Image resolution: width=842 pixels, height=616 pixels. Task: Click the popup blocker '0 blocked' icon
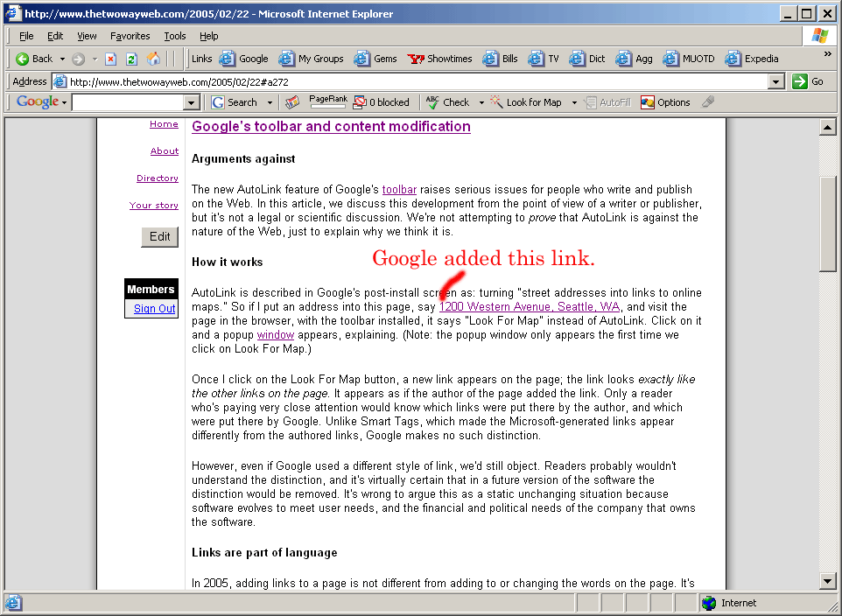click(382, 102)
